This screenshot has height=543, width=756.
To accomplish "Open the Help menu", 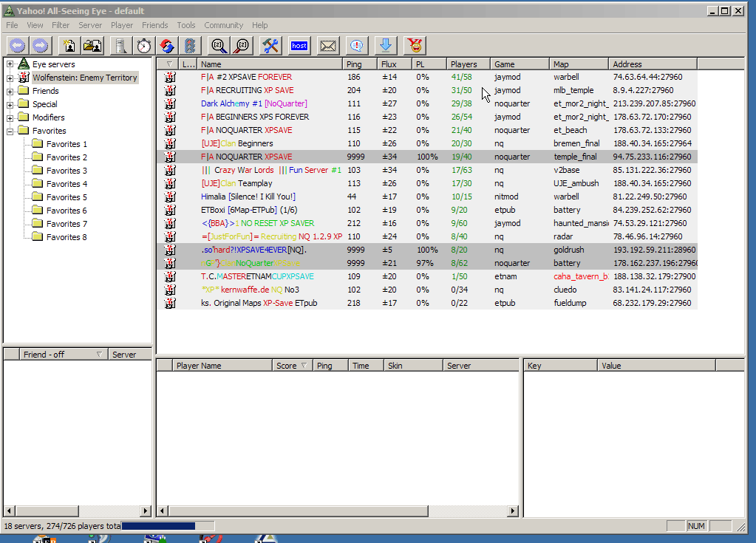I will [x=260, y=25].
